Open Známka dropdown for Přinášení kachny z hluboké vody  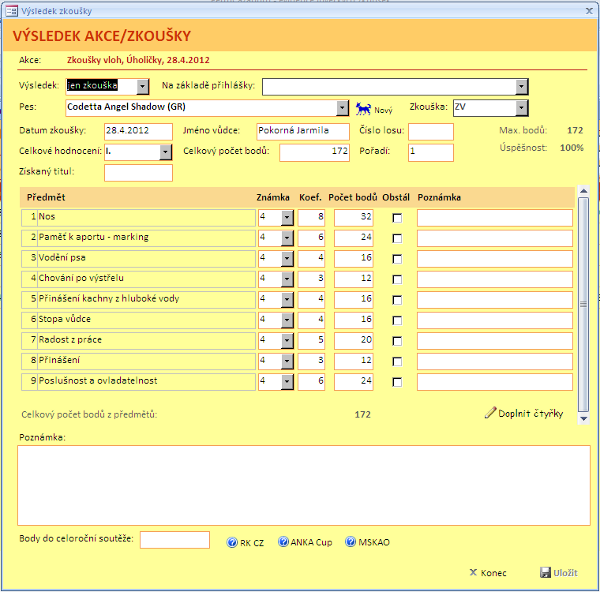pyautogui.click(x=287, y=300)
